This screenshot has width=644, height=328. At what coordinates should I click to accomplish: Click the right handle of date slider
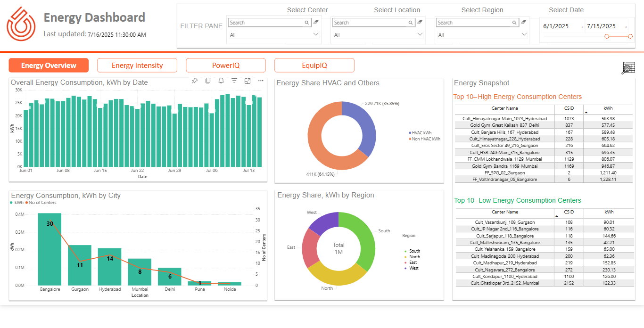630,36
